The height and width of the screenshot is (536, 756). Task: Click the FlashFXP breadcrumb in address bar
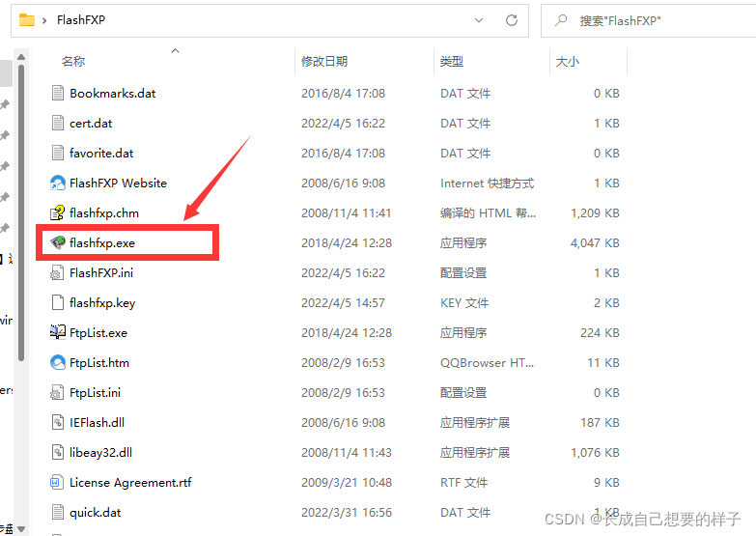point(81,19)
